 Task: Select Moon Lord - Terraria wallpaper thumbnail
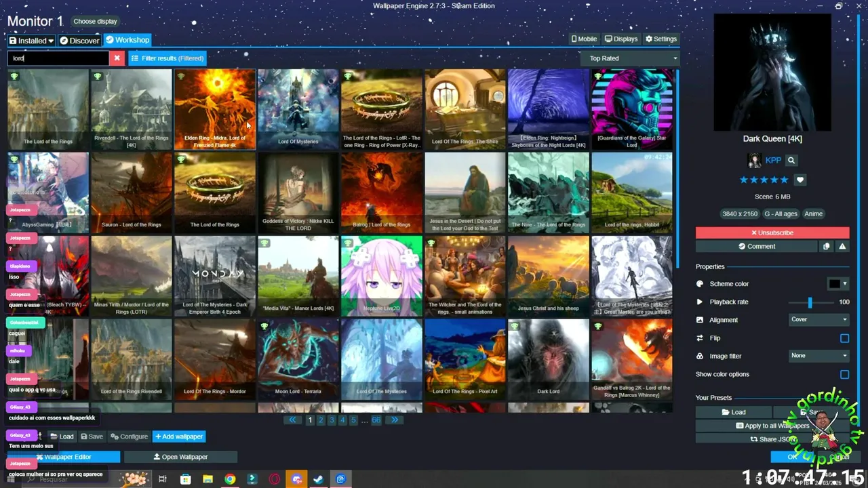(298, 359)
